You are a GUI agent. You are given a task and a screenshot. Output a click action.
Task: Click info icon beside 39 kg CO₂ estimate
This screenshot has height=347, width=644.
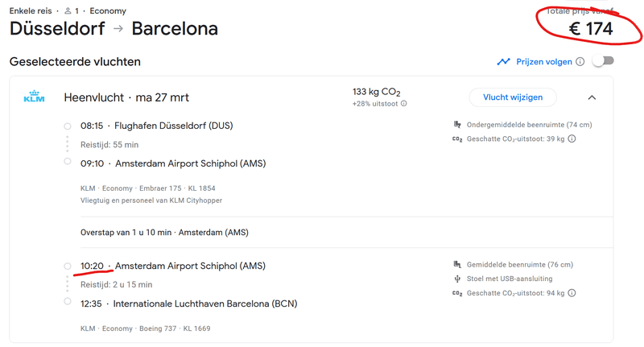pyautogui.click(x=572, y=138)
